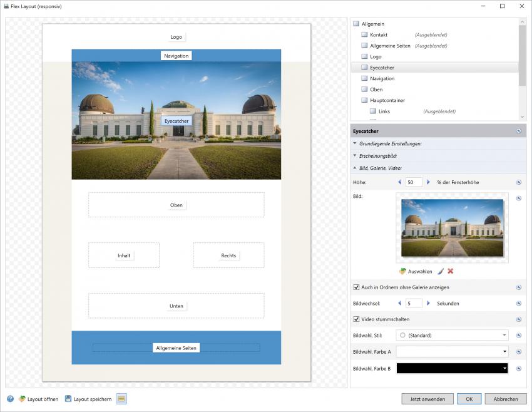Remove image with the red X icon

tap(450, 271)
